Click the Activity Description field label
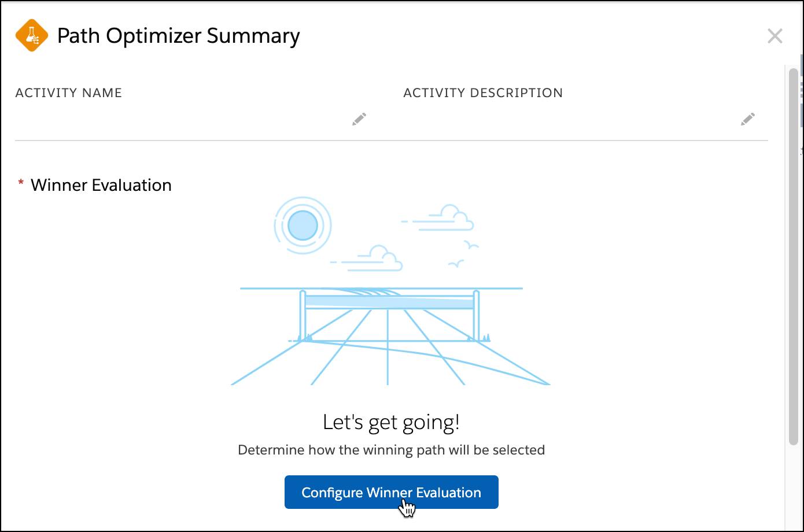Image resolution: width=804 pixels, height=532 pixels. coord(483,93)
